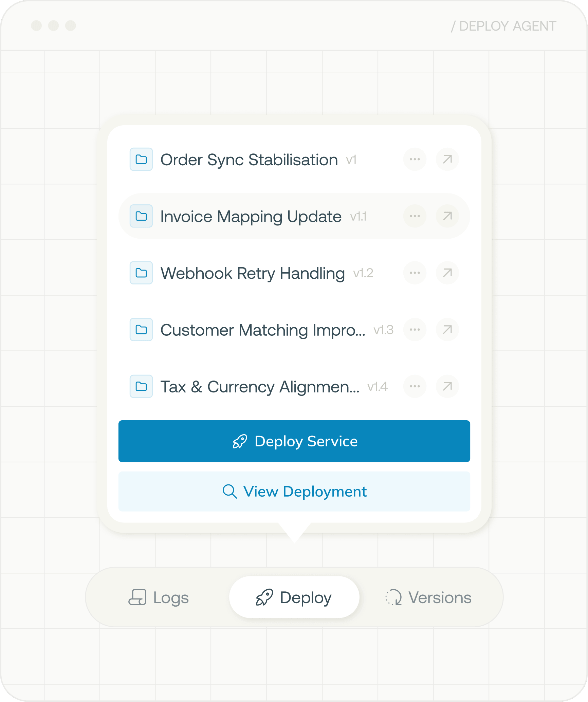The height and width of the screenshot is (702, 588).
Task: Open Tax & Currency row via arrow icon
Action: click(447, 386)
